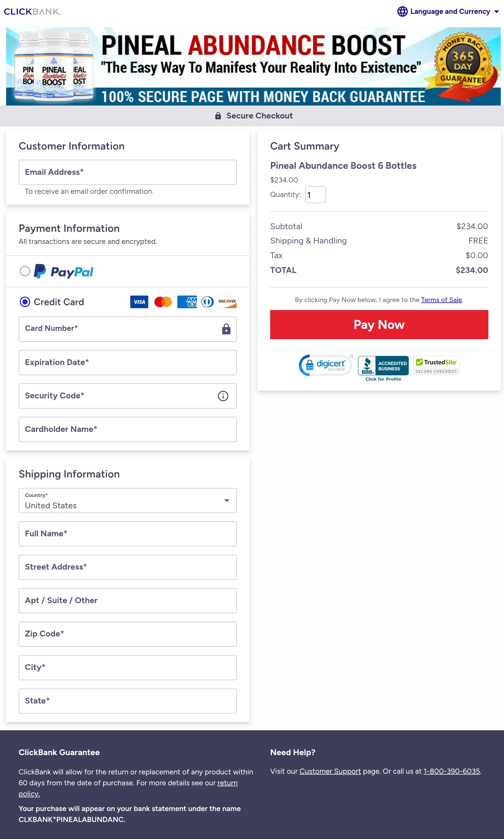The image size is (504, 839).
Task: Open the Terms of Sale link
Action: point(441,300)
